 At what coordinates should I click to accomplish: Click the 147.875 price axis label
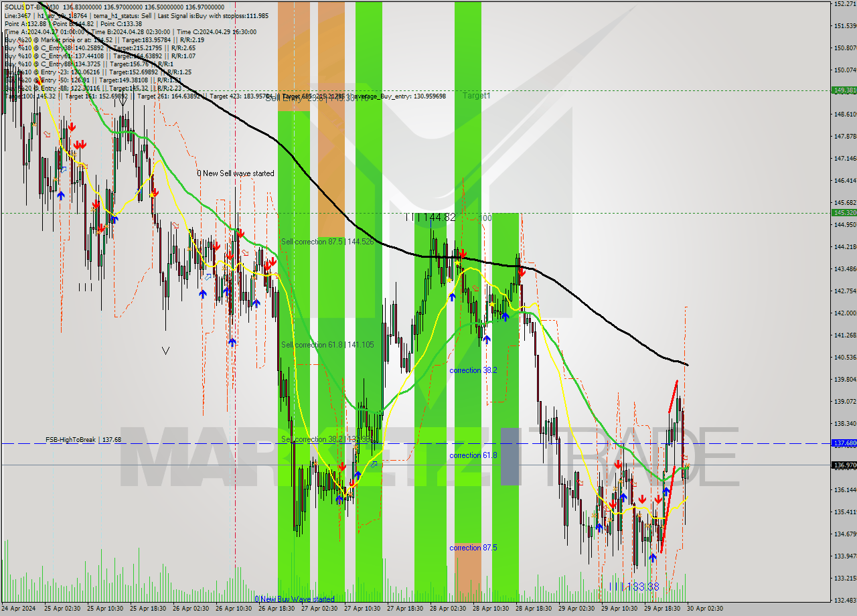(x=846, y=137)
